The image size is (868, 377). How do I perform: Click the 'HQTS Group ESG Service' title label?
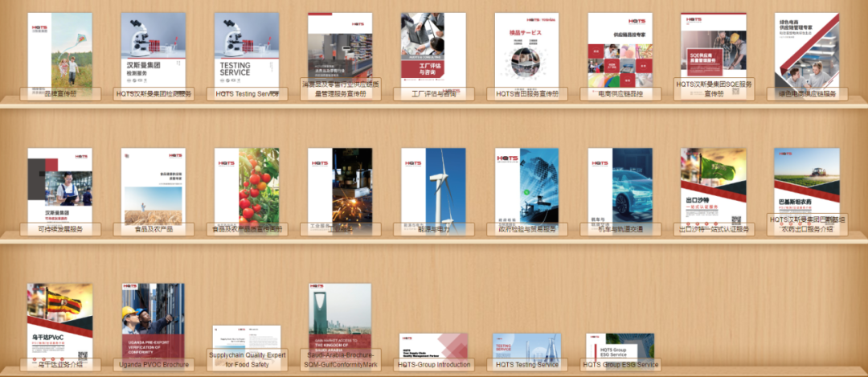click(x=620, y=365)
